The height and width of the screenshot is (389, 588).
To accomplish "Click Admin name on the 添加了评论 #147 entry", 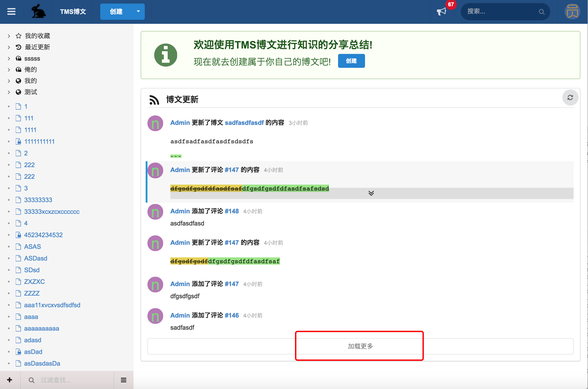I will click(x=180, y=284).
